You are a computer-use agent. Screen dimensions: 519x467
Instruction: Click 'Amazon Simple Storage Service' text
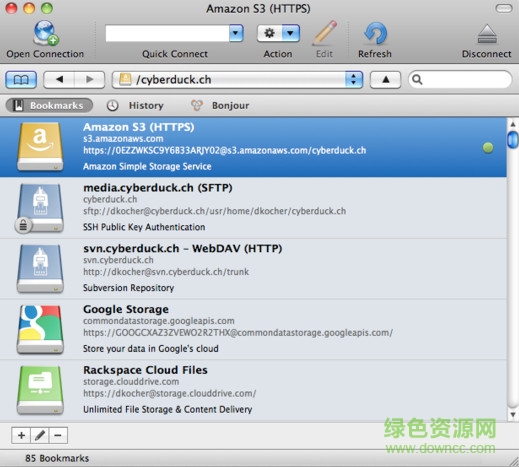(147, 166)
